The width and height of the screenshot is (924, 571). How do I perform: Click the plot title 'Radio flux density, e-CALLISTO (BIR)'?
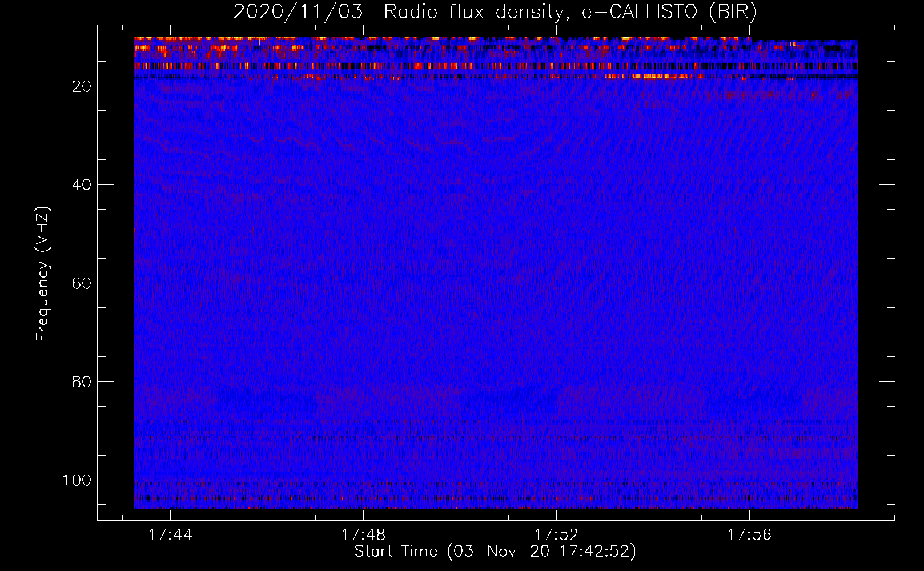[570, 12]
